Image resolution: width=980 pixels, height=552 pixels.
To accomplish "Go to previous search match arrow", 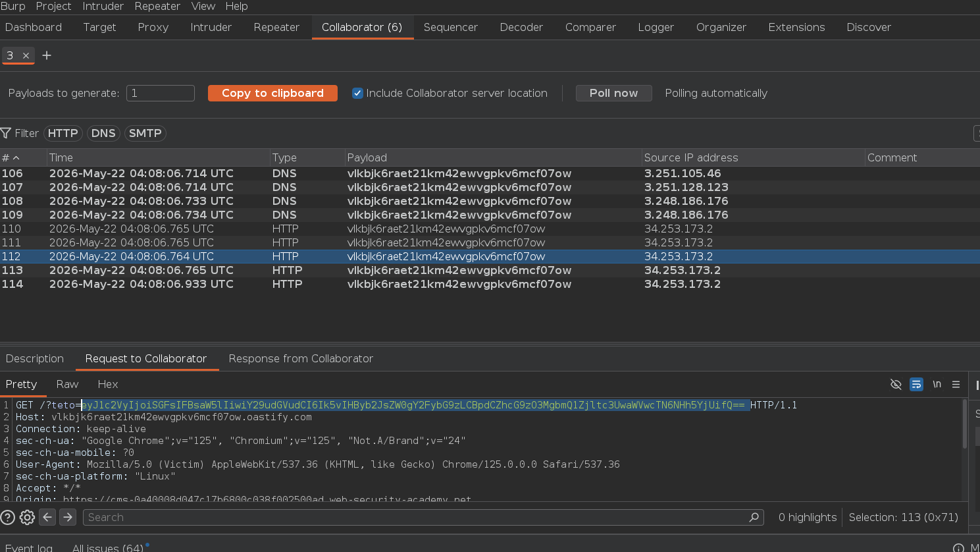I will click(47, 518).
